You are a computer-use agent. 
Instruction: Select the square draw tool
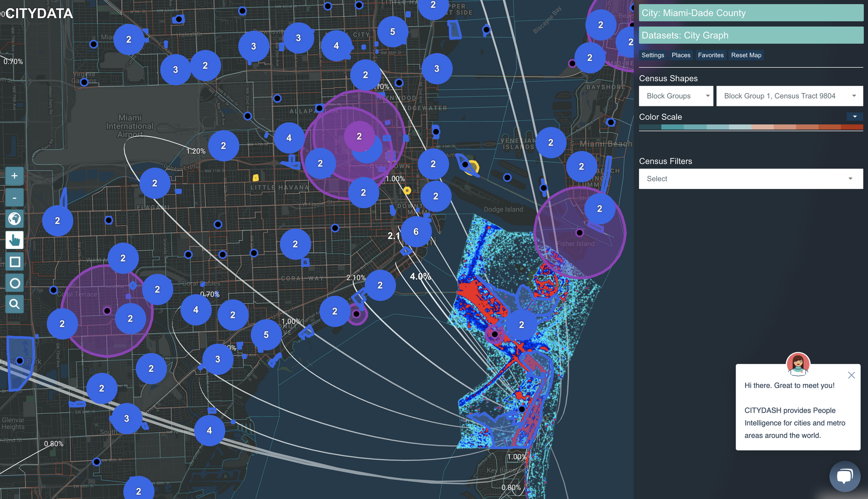14,262
